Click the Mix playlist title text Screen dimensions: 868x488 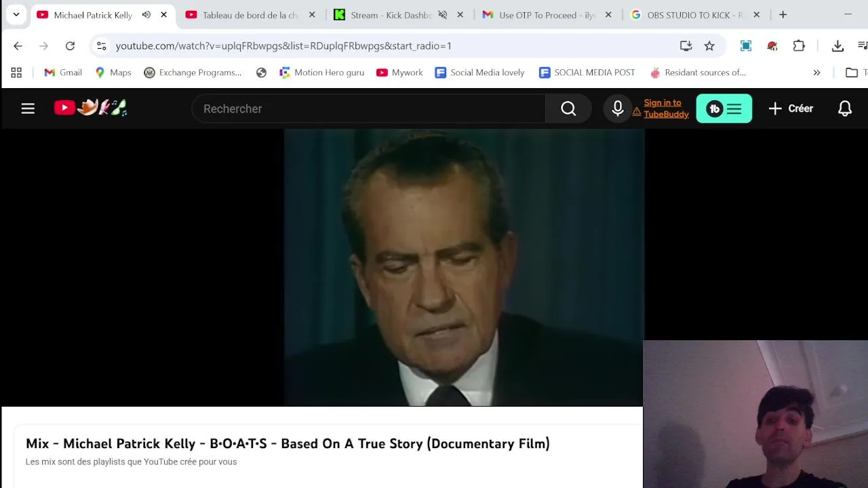[288, 444]
